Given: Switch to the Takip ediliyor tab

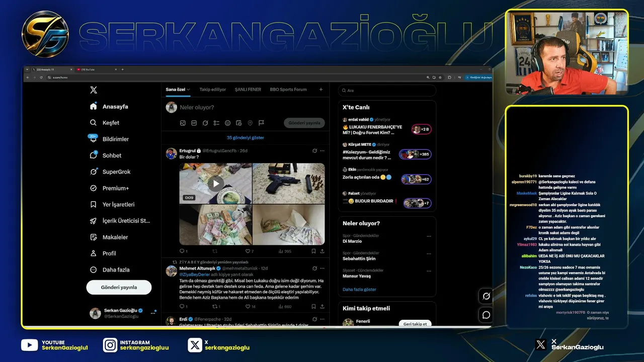Looking at the screenshot, I should pos(213,89).
